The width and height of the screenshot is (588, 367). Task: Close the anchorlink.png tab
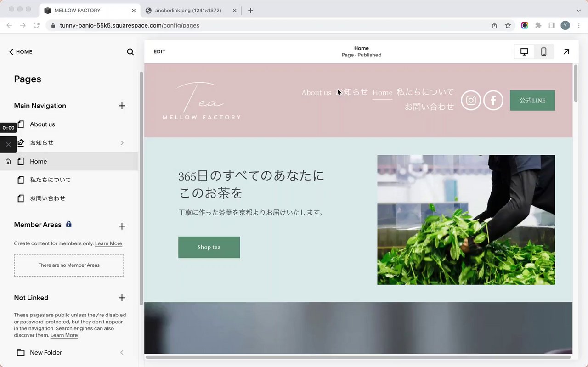click(x=234, y=11)
